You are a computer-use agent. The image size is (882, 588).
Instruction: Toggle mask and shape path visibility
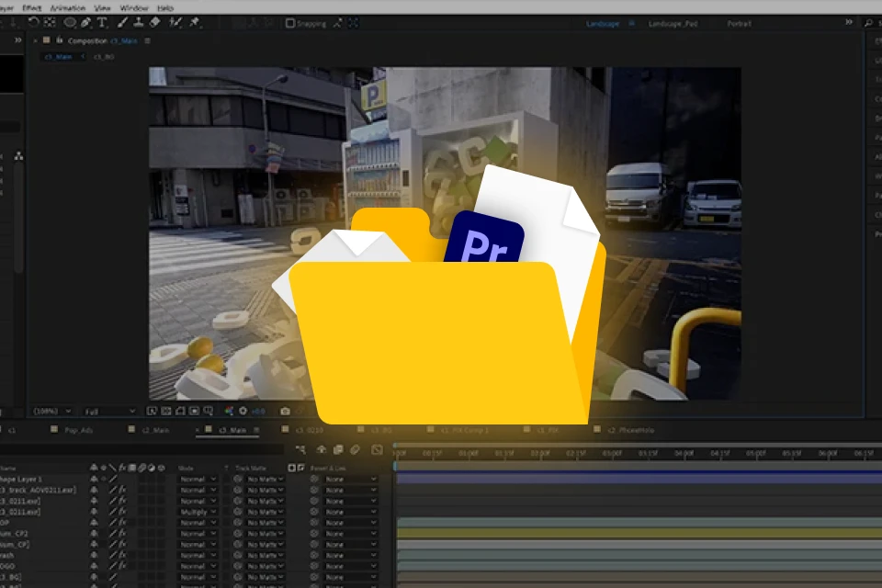coord(180,412)
